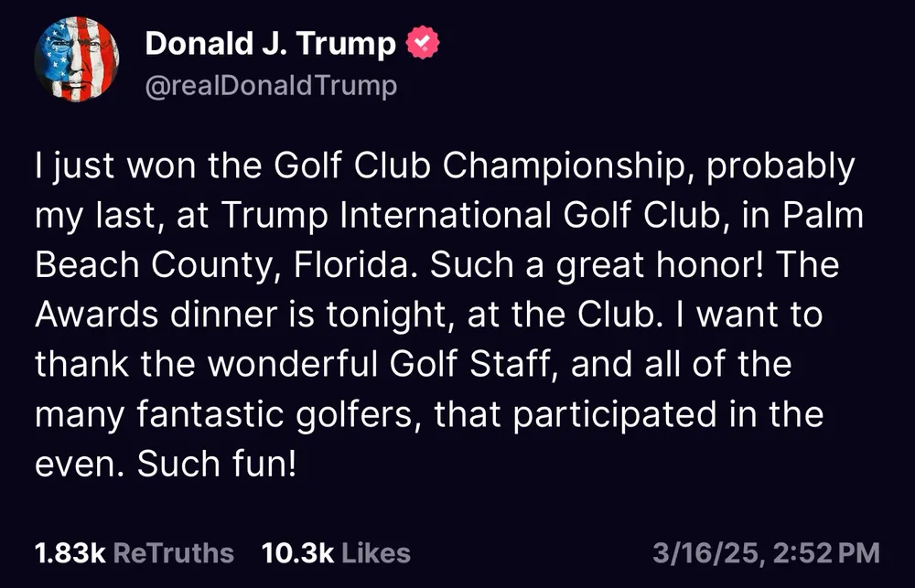Click the words "Golf Club Championship"
The width and height of the screenshot is (915, 588).
pos(475,167)
